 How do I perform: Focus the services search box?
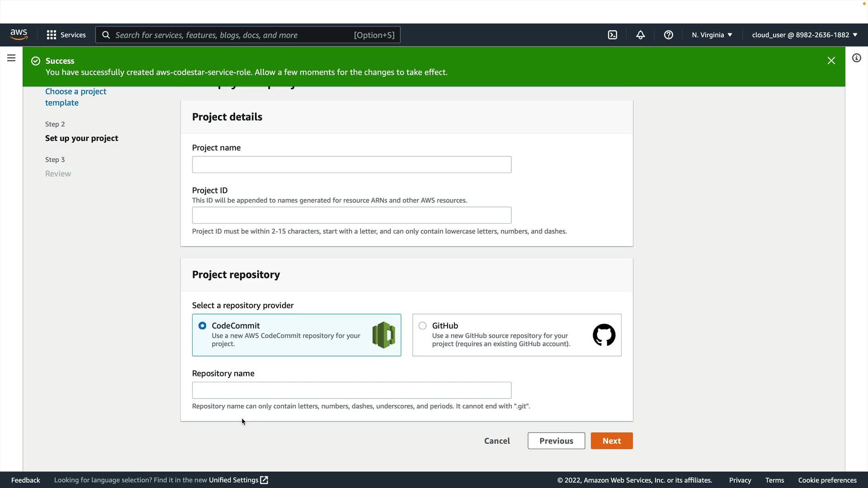click(248, 35)
